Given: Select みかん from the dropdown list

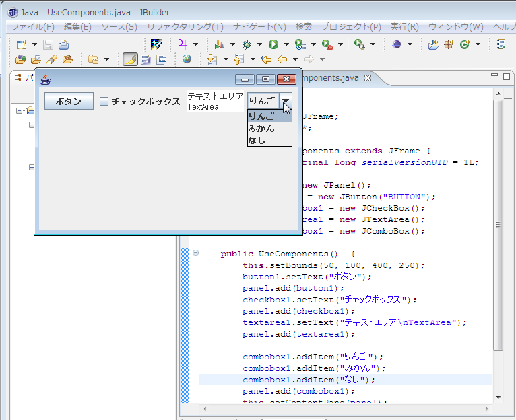Looking at the screenshot, I should pos(261,129).
